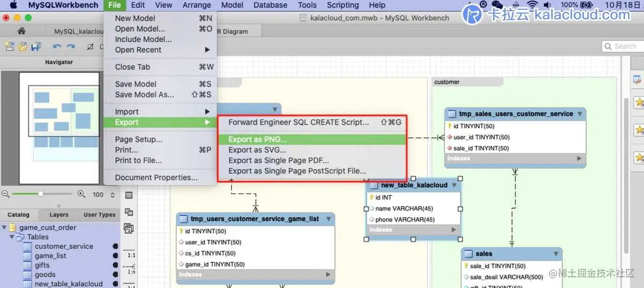Click the table icon beside customer_service
The width and height of the screenshot is (644, 288).
click(x=27, y=247)
